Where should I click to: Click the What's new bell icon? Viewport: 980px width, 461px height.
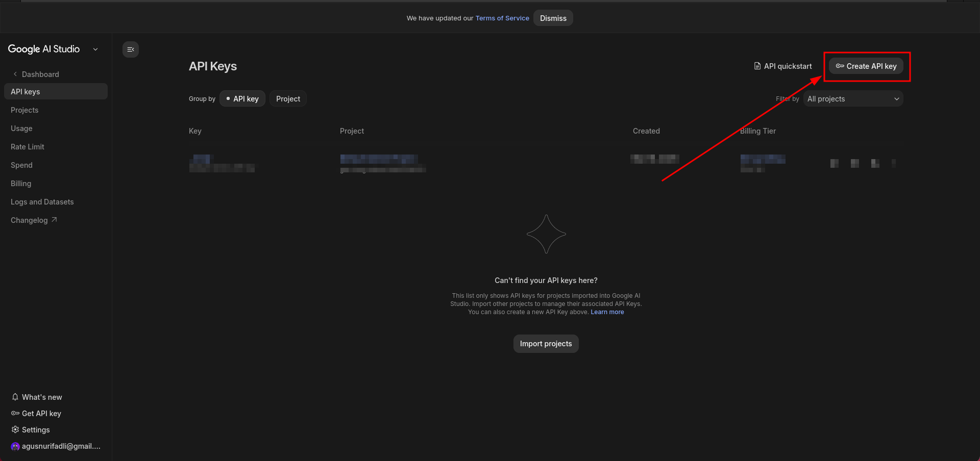coord(15,397)
